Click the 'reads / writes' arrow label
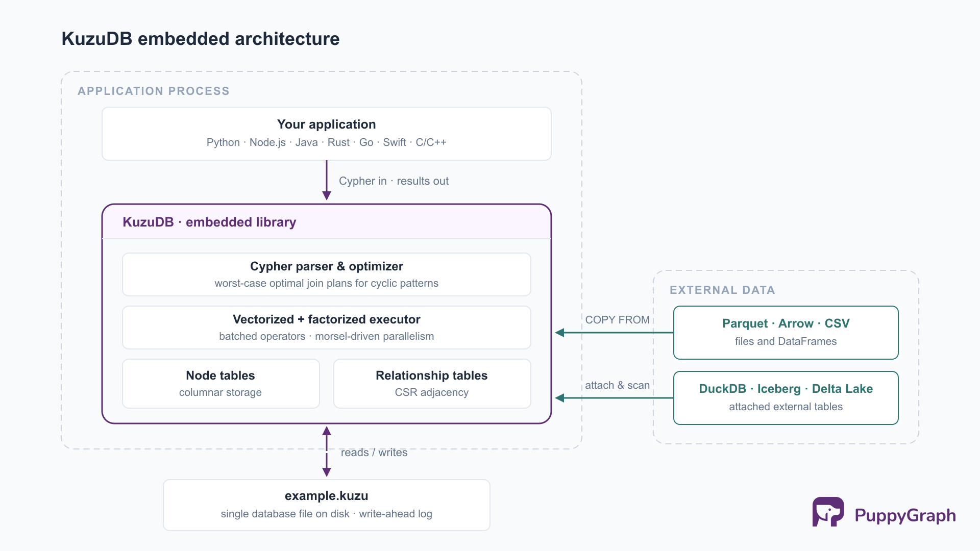Image resolution: width=980 pixels, height=551 pixels. pos(374,452)
